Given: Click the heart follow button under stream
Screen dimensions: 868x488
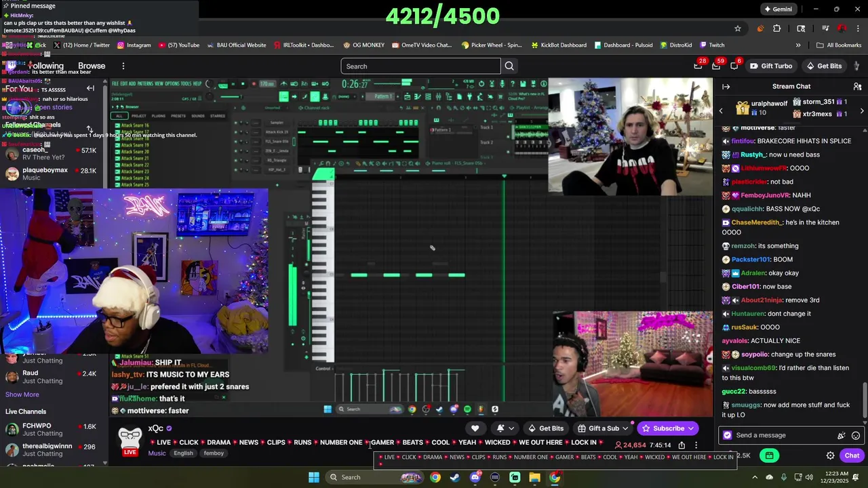Looking at the screenshot, I should [x=475, y=428].
